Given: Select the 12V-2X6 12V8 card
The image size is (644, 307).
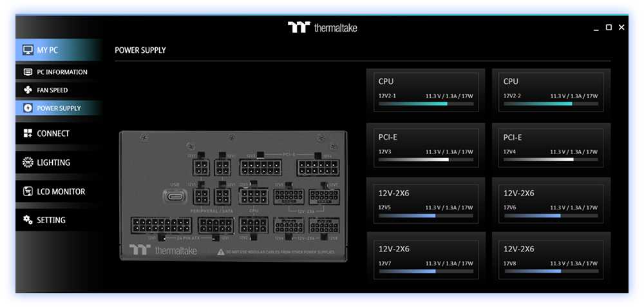Looking at the screenshot, I should tap(551, 259).
